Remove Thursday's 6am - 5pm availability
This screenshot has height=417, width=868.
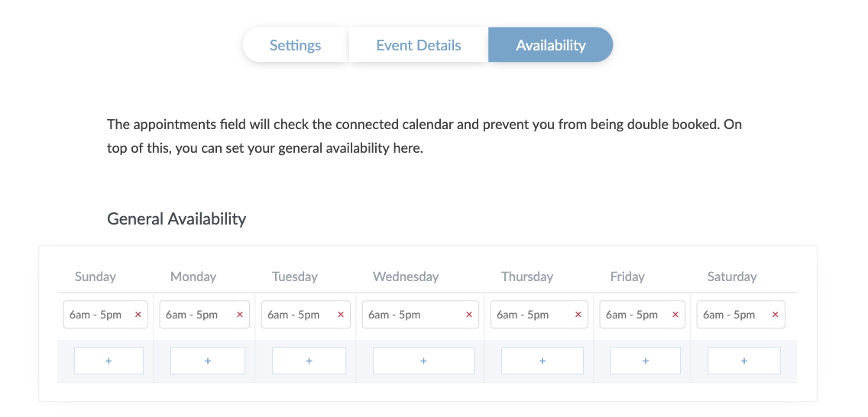pyautogui.click(x=578, y=315)
